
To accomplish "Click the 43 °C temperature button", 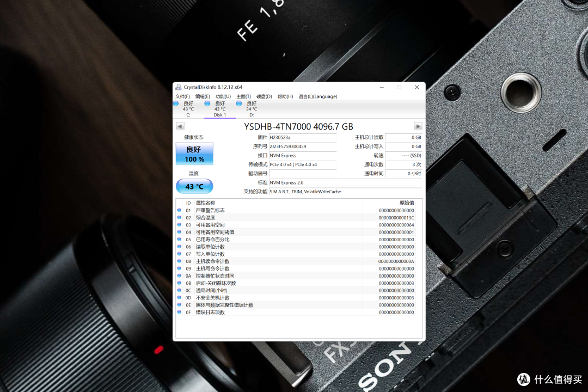I will [x=194, y=186].
